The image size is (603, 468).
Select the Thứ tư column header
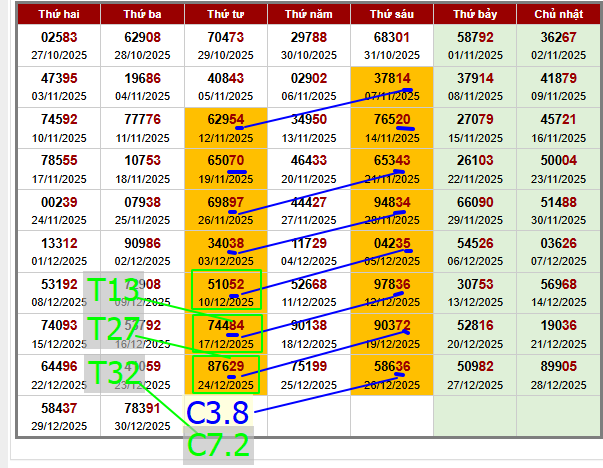[x=225, y=15]
